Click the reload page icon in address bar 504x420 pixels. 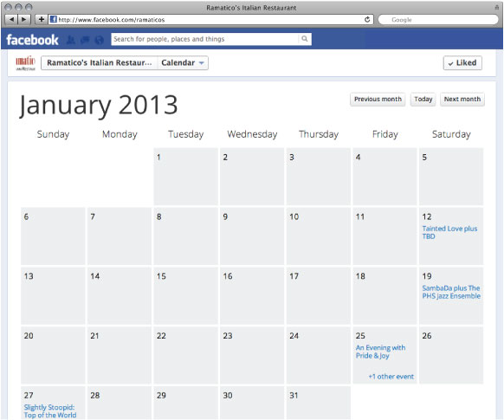[367, 19]
